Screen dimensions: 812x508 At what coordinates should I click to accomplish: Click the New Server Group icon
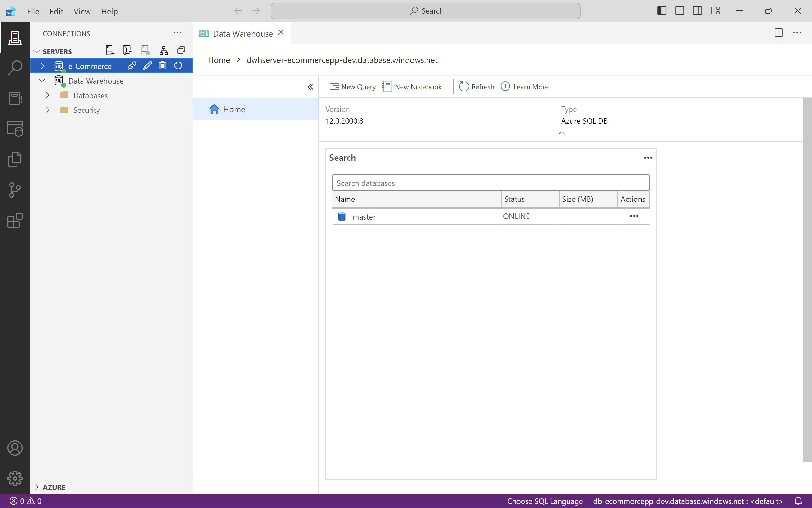click(127, 51)
